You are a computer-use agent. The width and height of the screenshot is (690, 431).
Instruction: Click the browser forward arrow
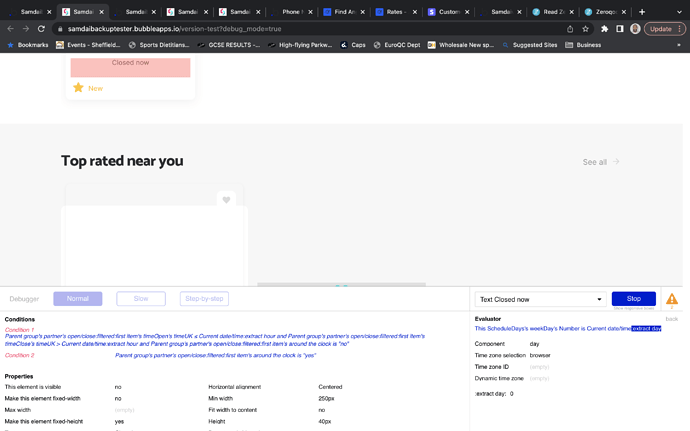pyautogui.click(x=26, y=29)
